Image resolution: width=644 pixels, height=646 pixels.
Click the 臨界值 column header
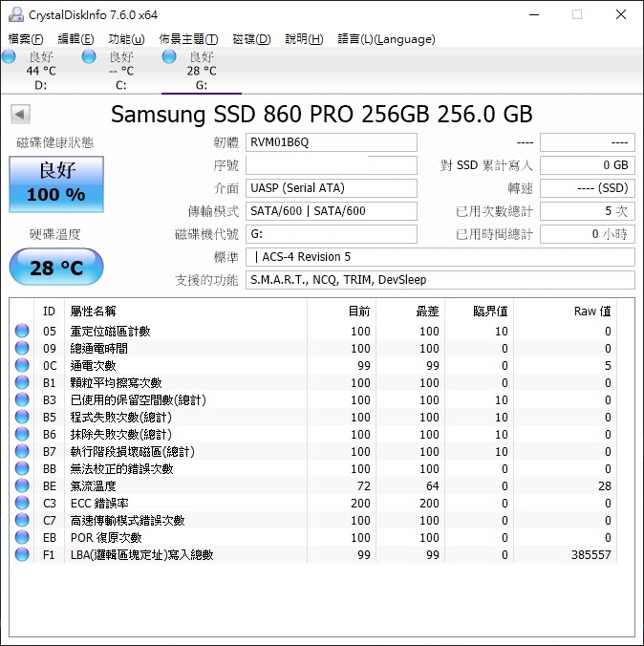(480, 311)
